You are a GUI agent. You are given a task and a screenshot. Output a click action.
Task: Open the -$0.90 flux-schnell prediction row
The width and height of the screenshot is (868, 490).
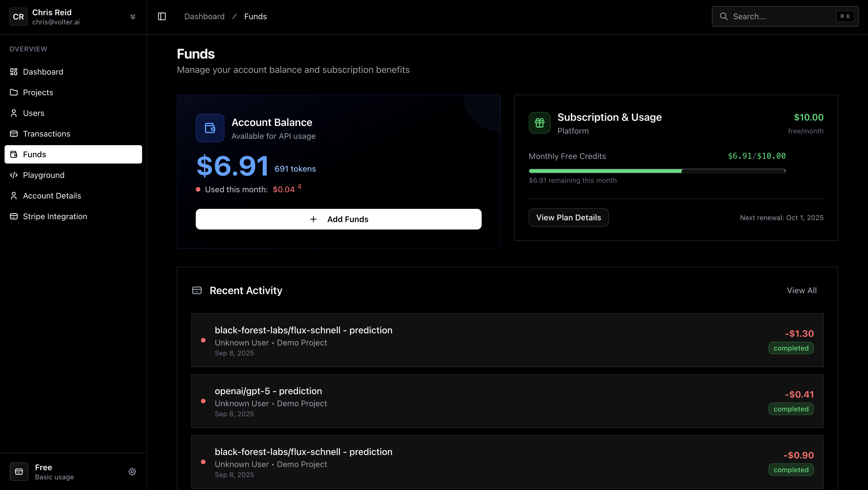click(507, 462)
